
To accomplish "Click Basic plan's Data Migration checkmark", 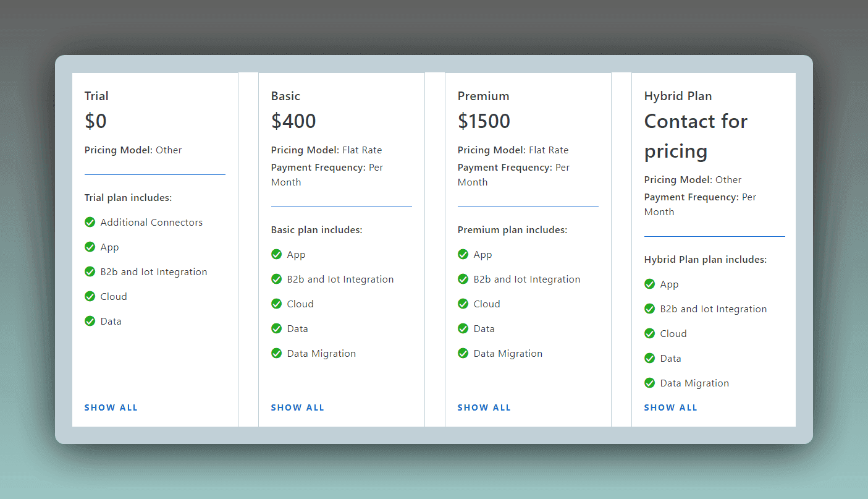I will point(277,353).
